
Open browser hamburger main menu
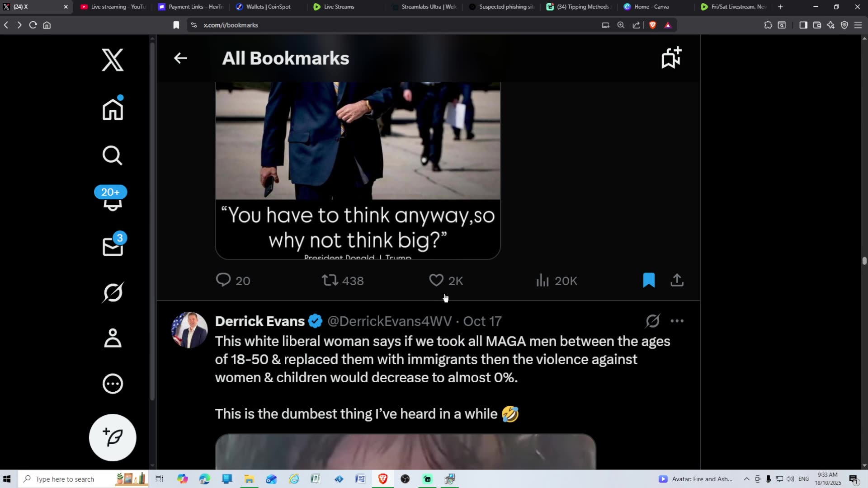858,25
